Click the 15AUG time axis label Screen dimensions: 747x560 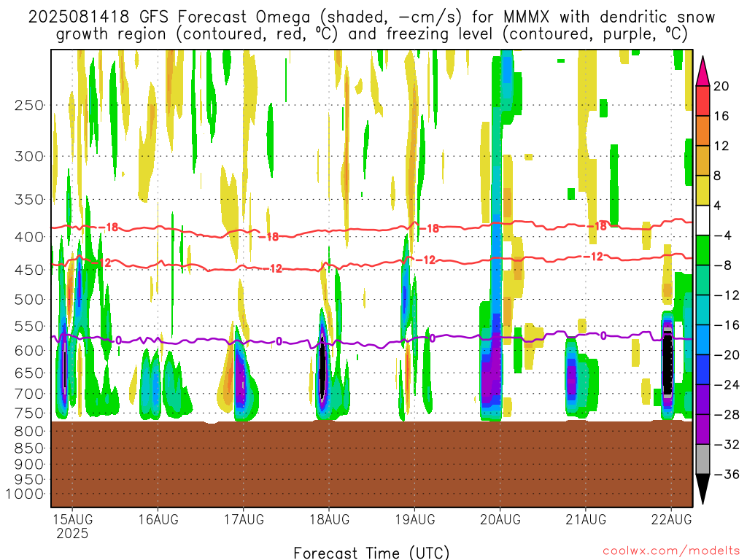coord(72,519)
